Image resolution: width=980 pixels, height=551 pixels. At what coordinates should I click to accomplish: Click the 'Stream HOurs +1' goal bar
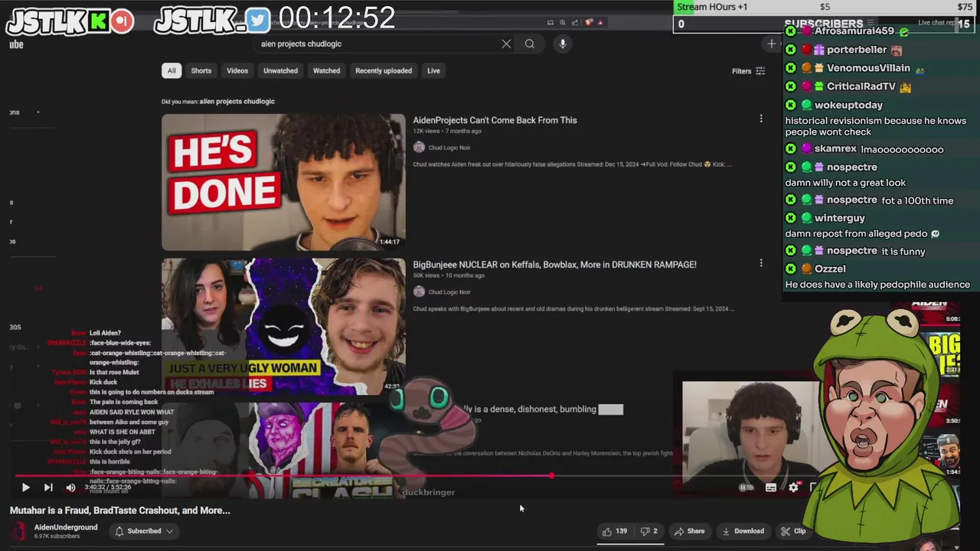click(x=825, y=7)
